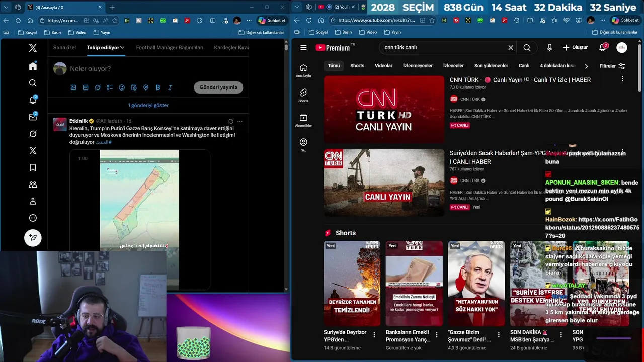Screen dimensions: 644x362
Task: Toggle italic formatting in X composer
Action: coord(170,87)
